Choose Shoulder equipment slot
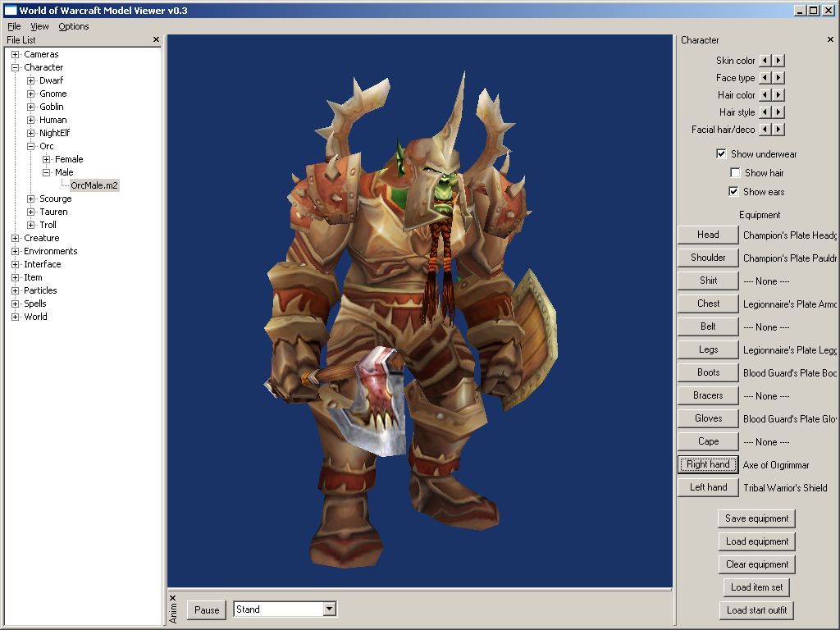840x630 pixels. 708,258
